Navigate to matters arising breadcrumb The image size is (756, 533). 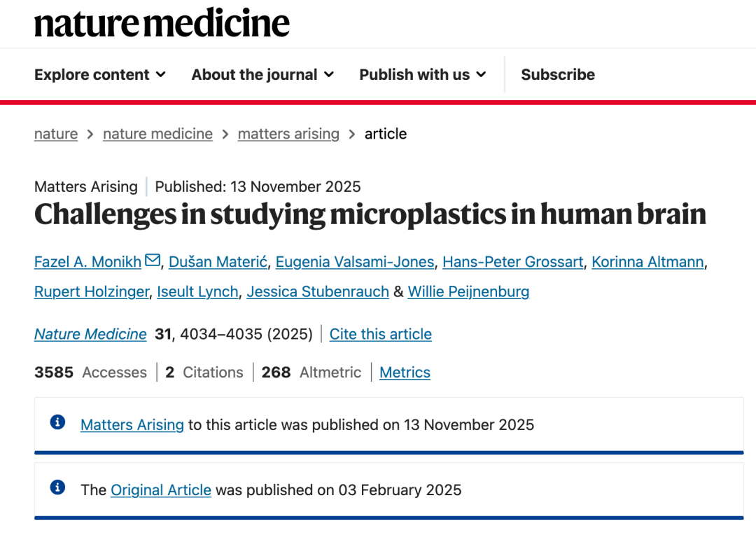pyautogui.click(x=288, y=134)
